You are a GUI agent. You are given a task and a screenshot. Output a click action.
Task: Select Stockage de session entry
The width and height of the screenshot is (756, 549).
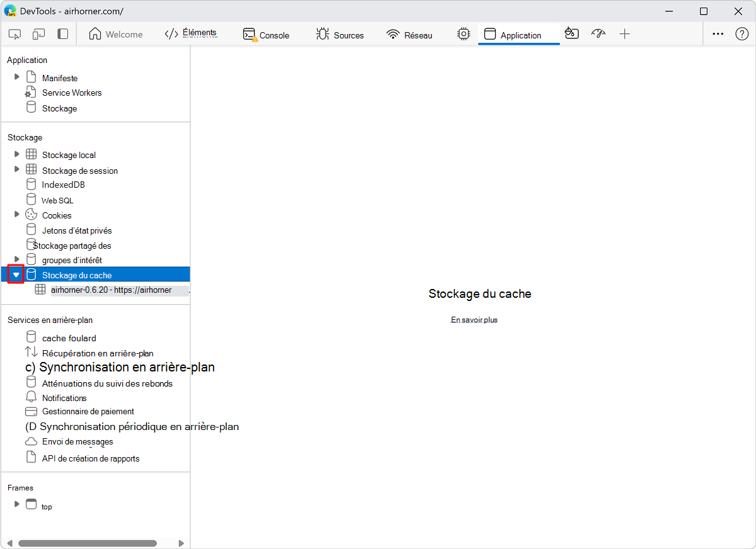(x=80, y=171)
